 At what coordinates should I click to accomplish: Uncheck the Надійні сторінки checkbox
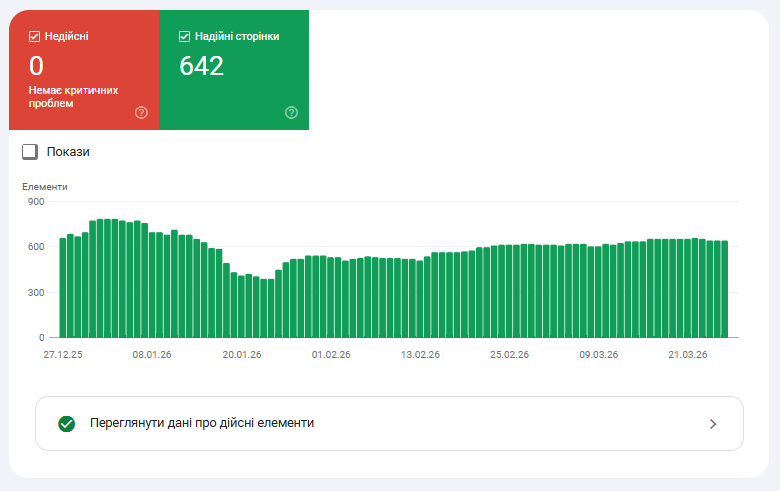click(185, 37)
